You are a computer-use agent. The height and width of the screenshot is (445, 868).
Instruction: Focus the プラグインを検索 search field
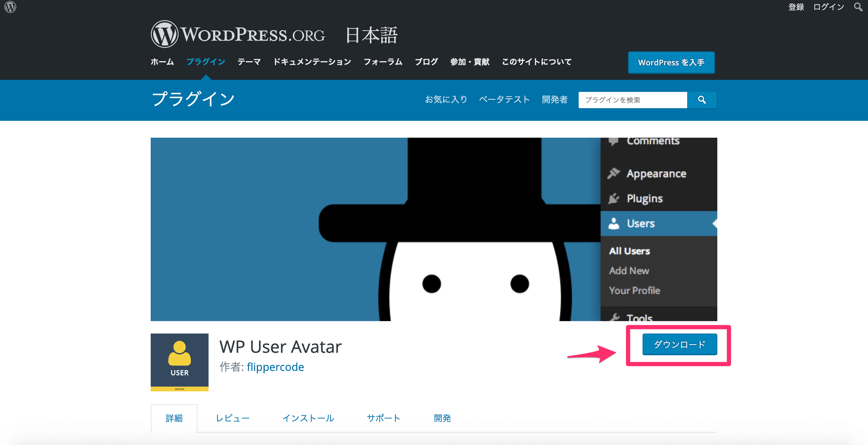(633, 100)
